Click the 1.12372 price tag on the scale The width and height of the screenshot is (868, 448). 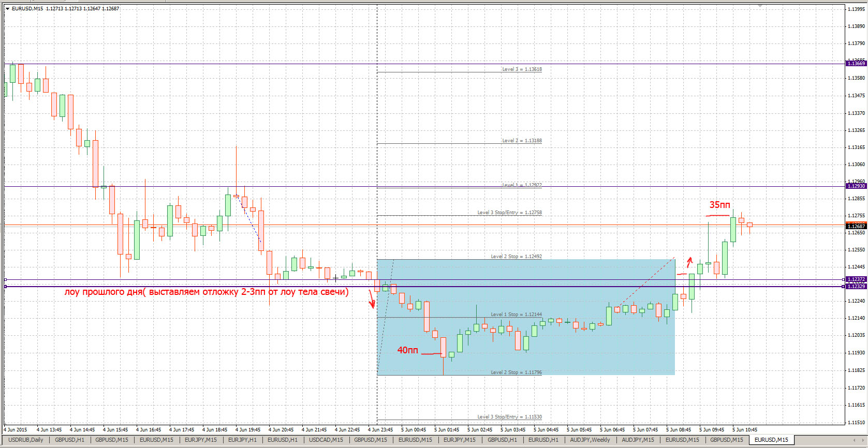(856, 279)
